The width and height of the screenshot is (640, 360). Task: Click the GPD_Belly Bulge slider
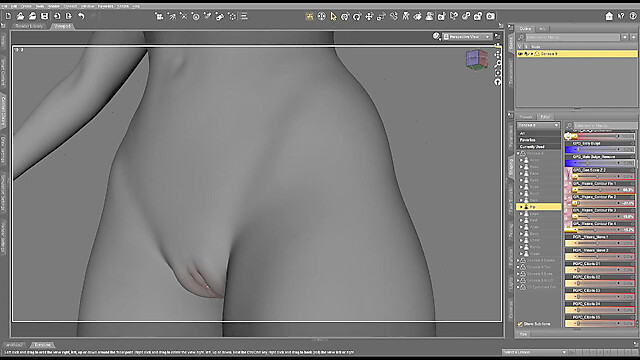pos(600,149)
